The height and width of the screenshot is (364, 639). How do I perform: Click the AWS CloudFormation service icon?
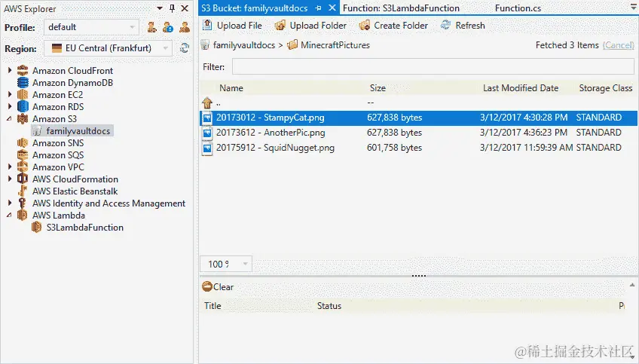coord(23,179)
